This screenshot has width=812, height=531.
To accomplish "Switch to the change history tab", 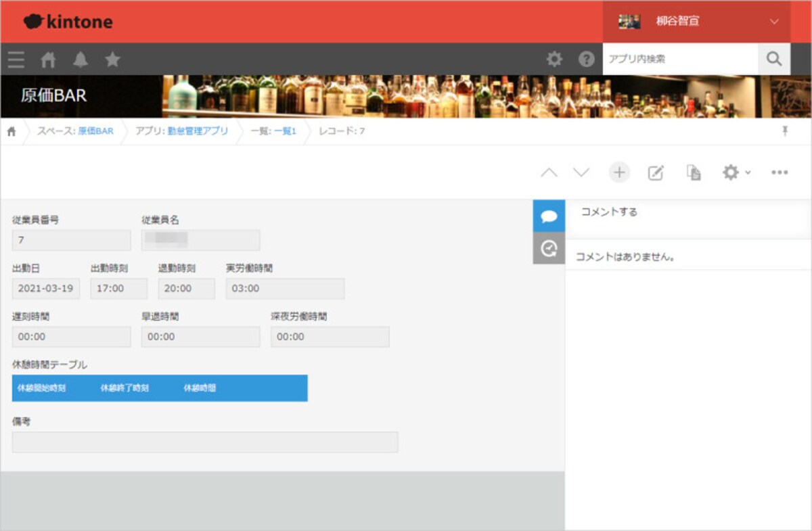I will pyautogui.click(x=549, y=248).
